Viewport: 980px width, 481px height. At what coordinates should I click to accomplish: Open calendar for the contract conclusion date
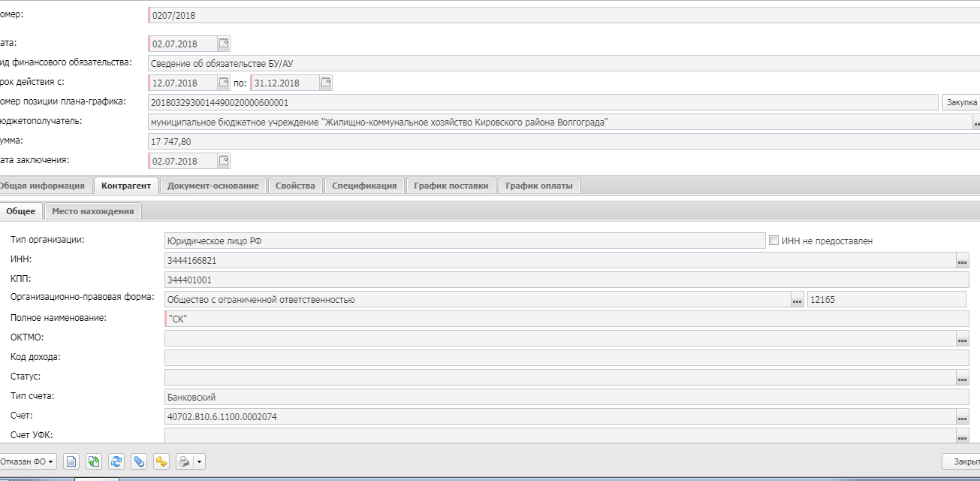coord(224,161)
